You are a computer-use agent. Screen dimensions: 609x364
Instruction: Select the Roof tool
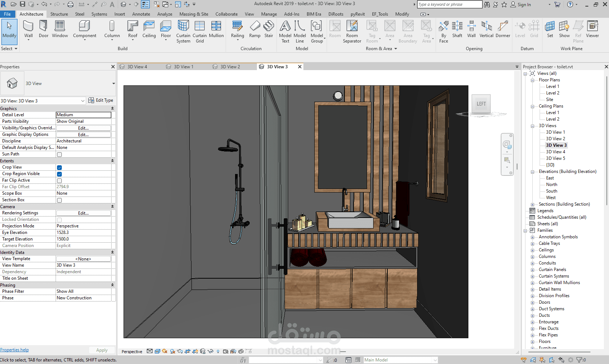[133, 30]
